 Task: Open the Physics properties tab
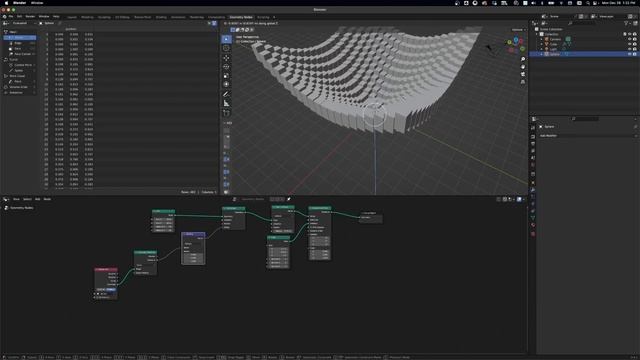pos(533,204)
